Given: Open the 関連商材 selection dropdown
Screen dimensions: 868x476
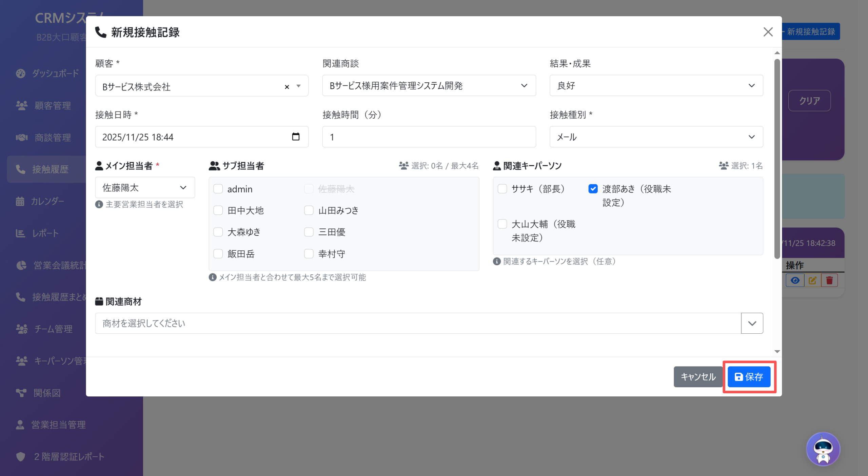Looking at the screenshot, I should [x=752, y=323].
